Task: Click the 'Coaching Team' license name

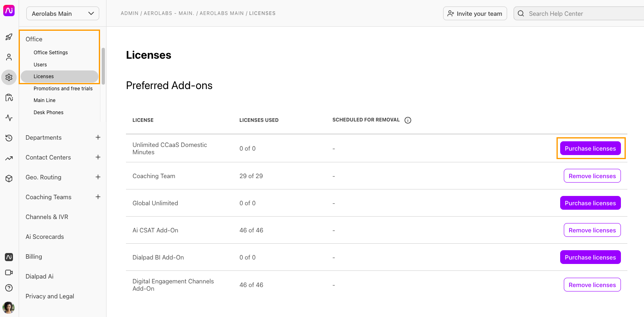Action: pos(154,176)
